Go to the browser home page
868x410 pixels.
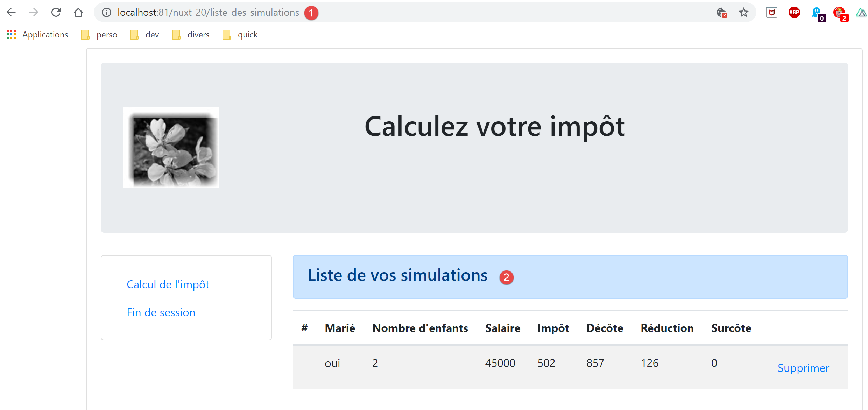point(78,13)
